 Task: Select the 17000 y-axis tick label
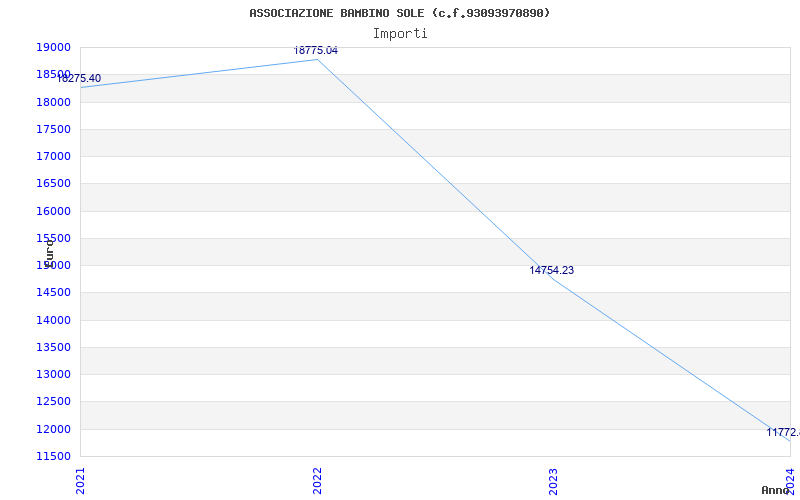(53, 157)
